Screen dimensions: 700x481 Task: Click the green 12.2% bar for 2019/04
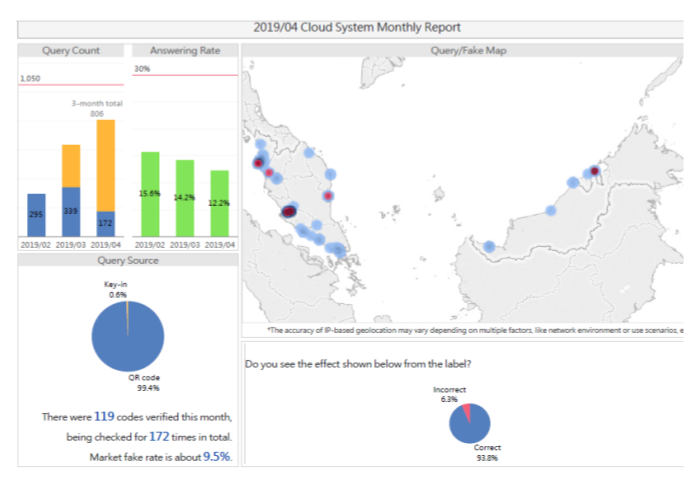tap(220, 203)
